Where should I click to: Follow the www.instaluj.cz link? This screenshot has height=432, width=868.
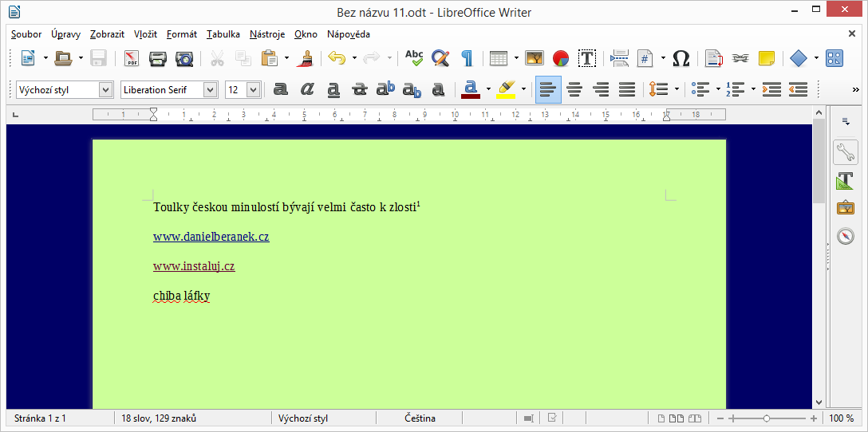coord(194,266)
